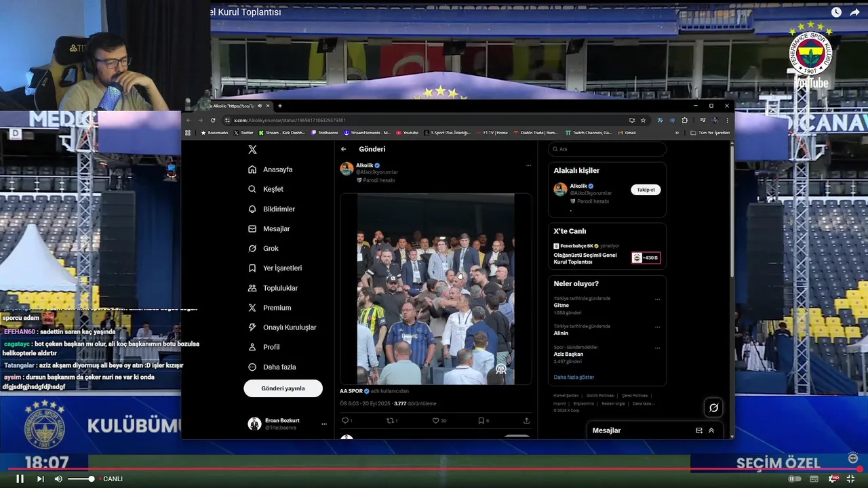Show hidden bookmarks via overflow chevron

[677, 133]
